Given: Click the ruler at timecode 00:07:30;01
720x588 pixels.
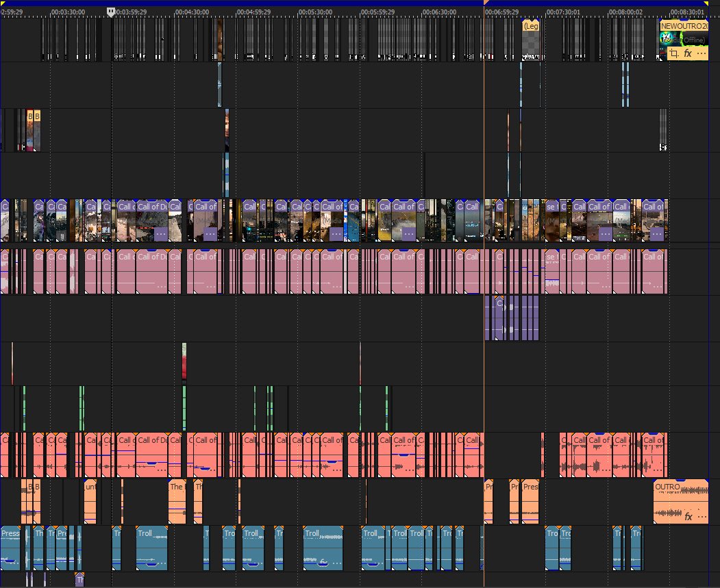Looking at the screenshot, I should tap(563, 12).
